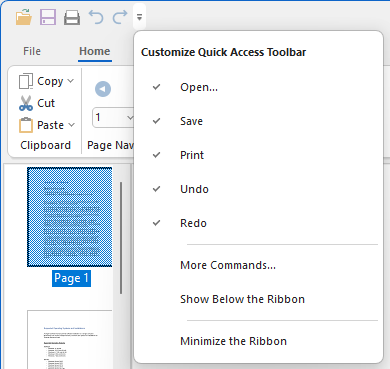Click the Redo arrow icon
390x369 pixels.
[x=120, y=17]
